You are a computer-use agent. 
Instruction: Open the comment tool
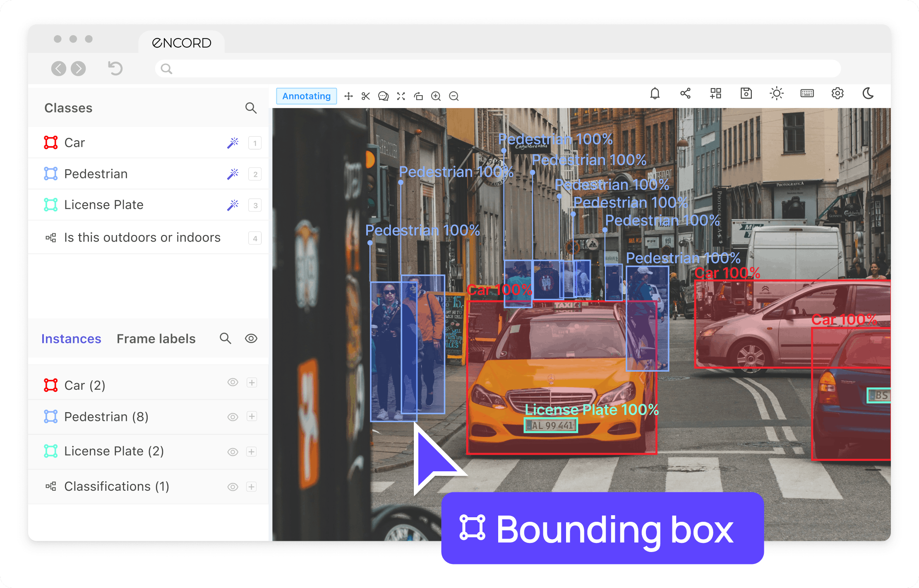(x=383, y=96)
